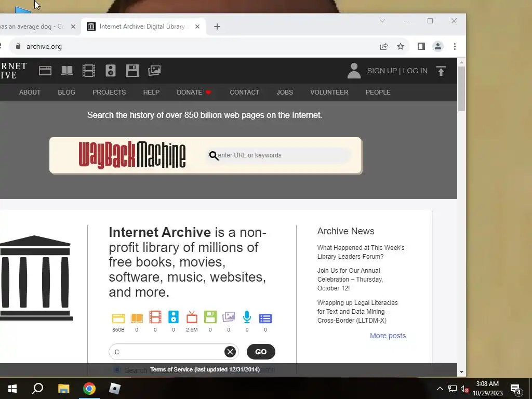Open the Images icon in top bar
Image resolution: width=532 pixels, height=399 pixels.
154,71
